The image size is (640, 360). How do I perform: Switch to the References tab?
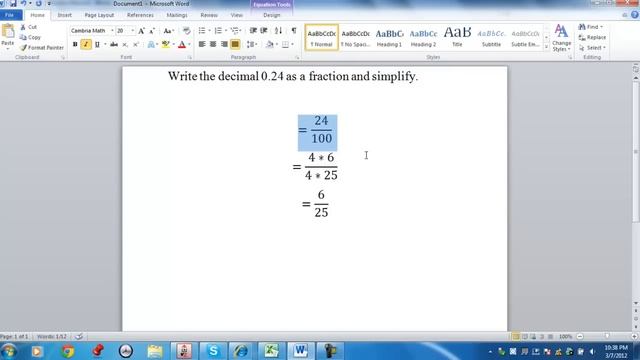tap(140, 15)
